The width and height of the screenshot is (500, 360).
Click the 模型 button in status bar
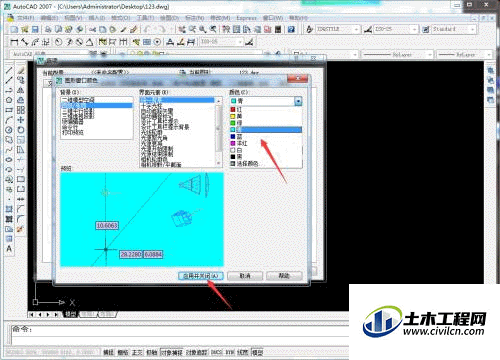(257, 352)
